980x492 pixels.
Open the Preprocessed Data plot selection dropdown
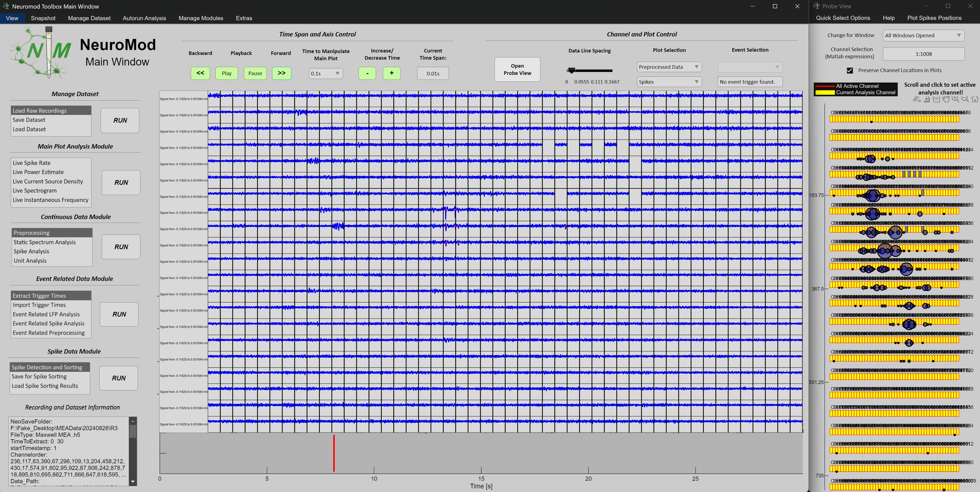669,67
